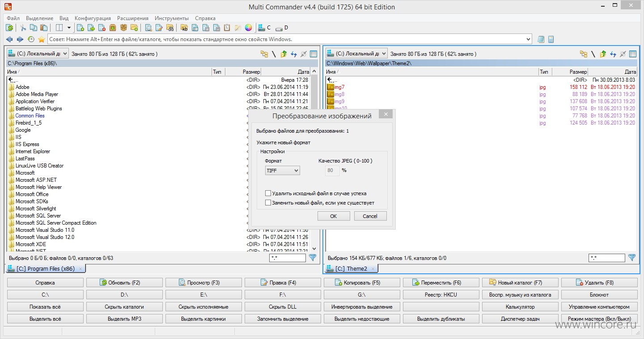Open the Расширения menu
The height and width of the screenshot is (339, 644).
pos(133,18)
